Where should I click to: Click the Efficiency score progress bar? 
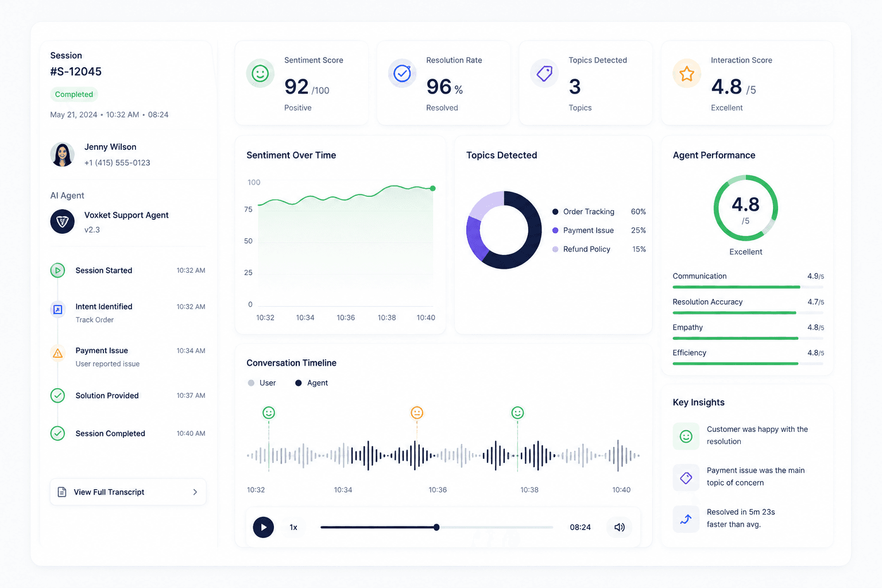(x=748, y=363)
